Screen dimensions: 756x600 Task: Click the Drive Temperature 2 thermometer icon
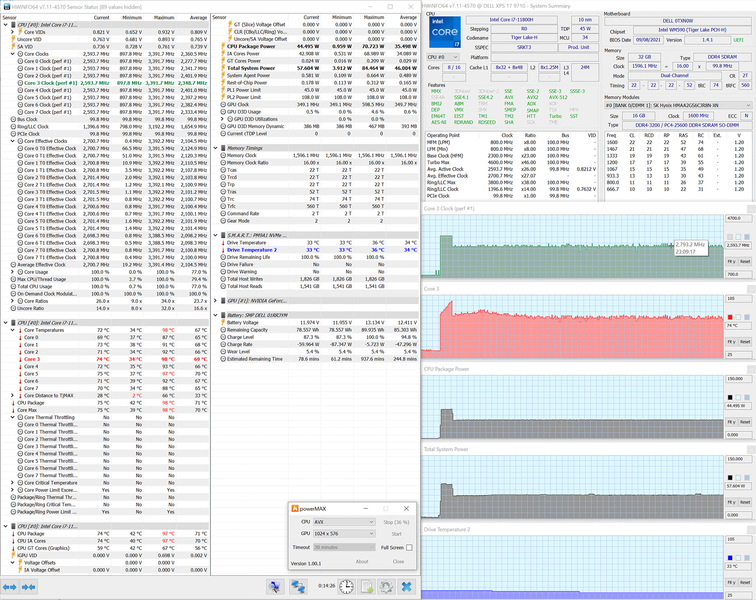coord(223,250)
